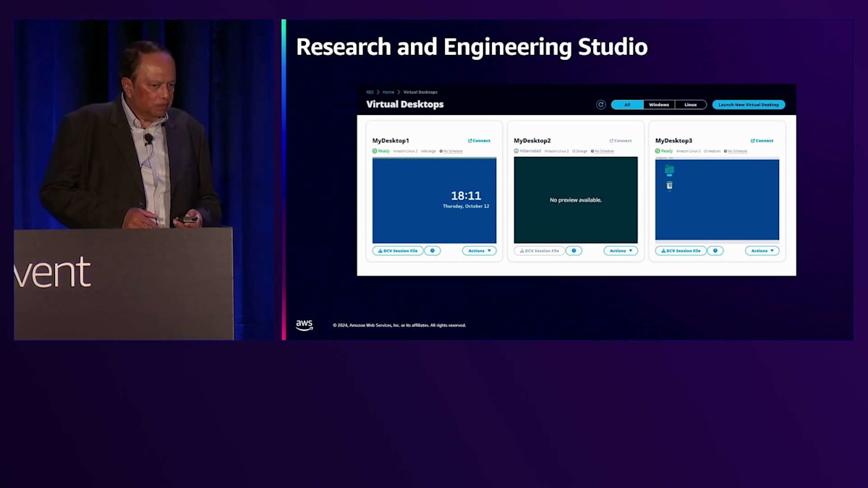Click the help icon under MyDesktop1
868x488 pixels.
tap(432, 251)
